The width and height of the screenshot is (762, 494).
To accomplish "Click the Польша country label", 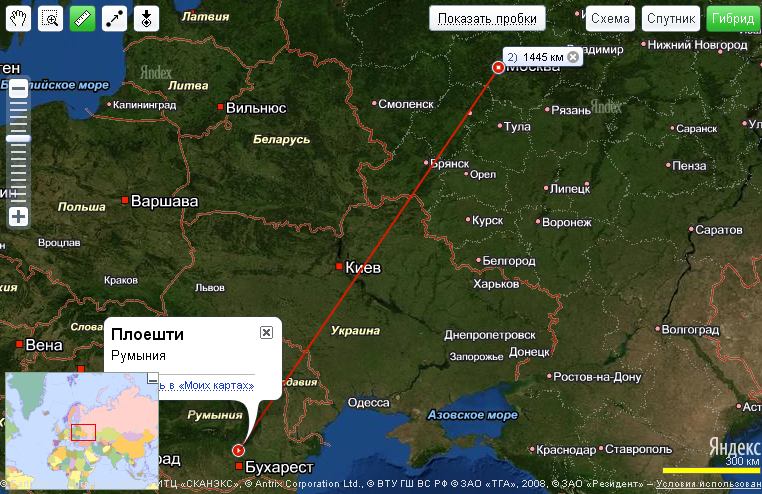I will (x=82, y=207).
